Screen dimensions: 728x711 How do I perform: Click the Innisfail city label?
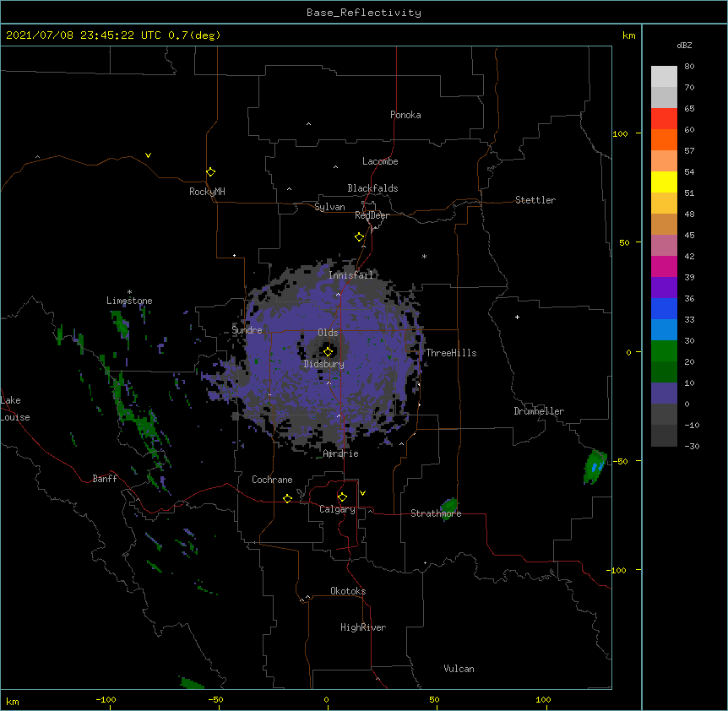point(351,275)
